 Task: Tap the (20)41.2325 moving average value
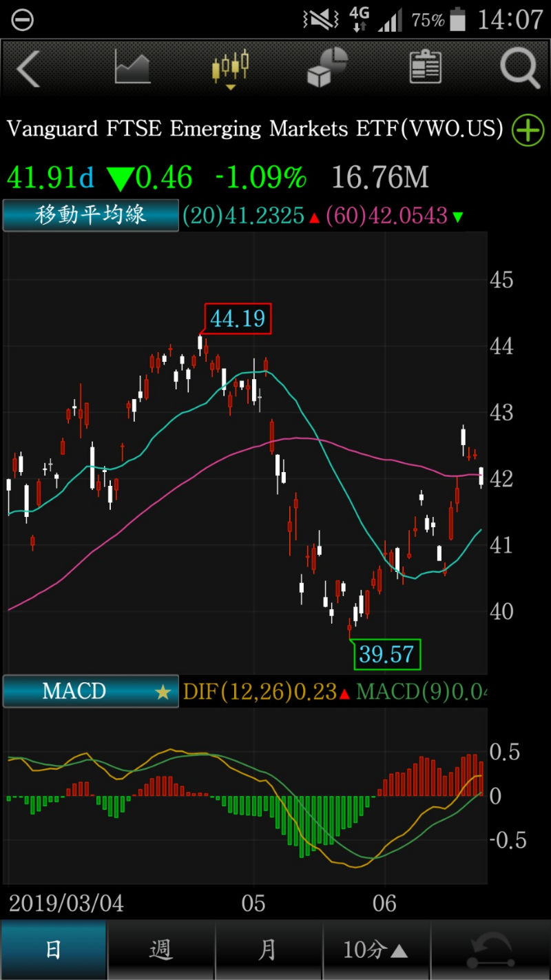(x=243, y=216)
